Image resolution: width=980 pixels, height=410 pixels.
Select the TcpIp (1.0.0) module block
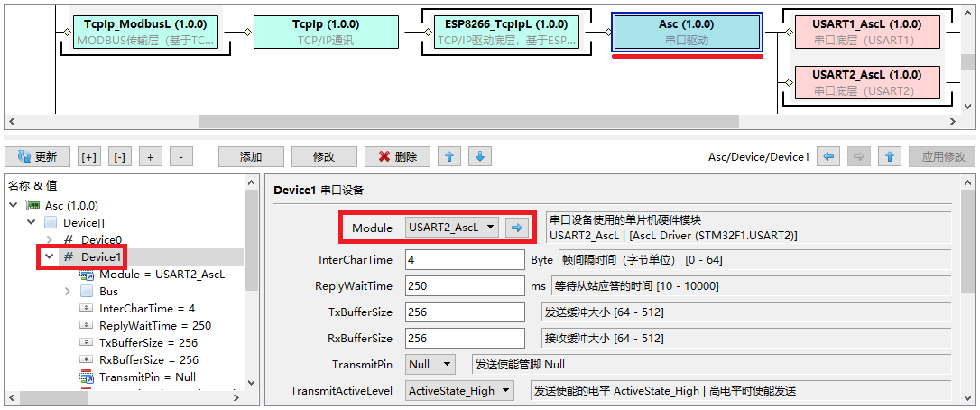tap(326, 32)
